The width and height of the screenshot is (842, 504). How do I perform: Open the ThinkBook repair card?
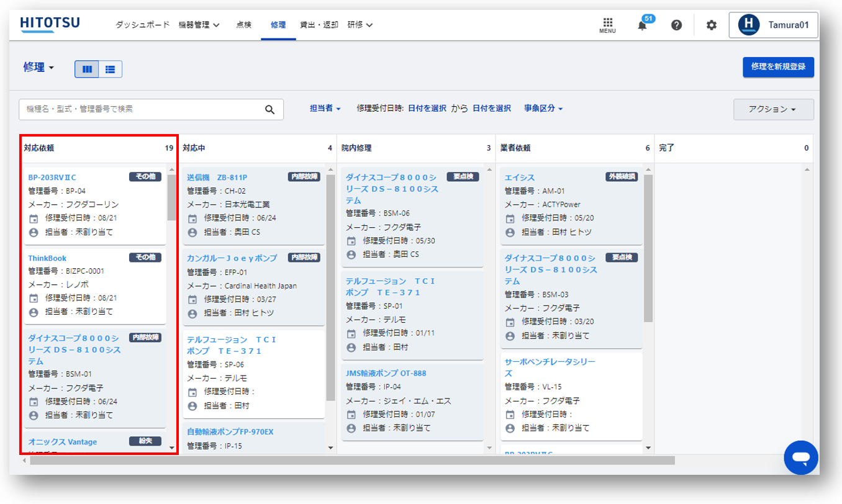click(47, 258)
